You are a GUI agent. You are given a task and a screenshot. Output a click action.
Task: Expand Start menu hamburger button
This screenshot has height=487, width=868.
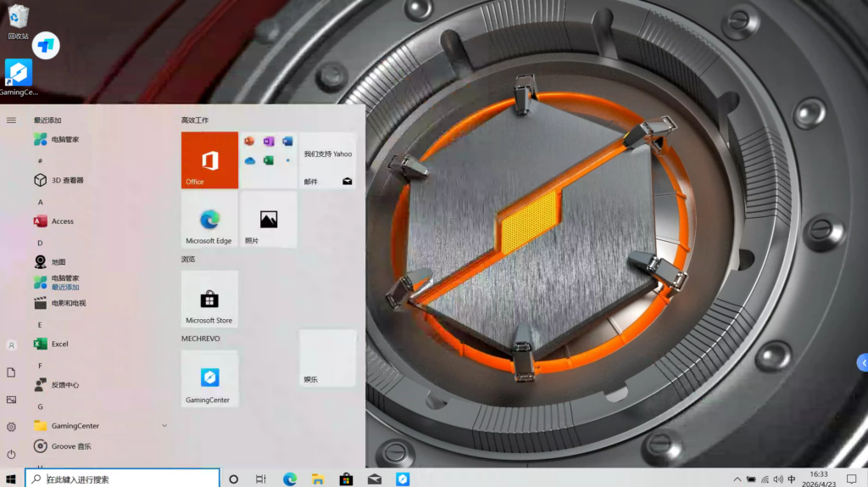pos(11,120)
